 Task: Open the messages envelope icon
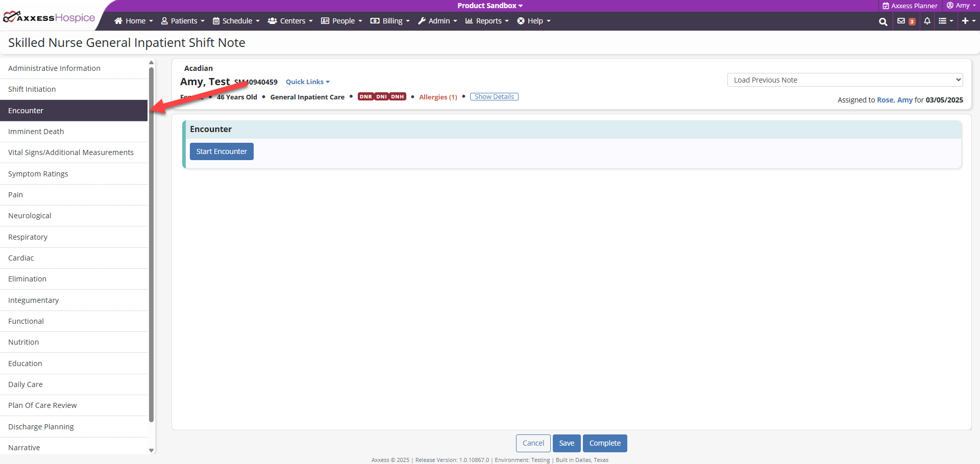tap(901, 21)
